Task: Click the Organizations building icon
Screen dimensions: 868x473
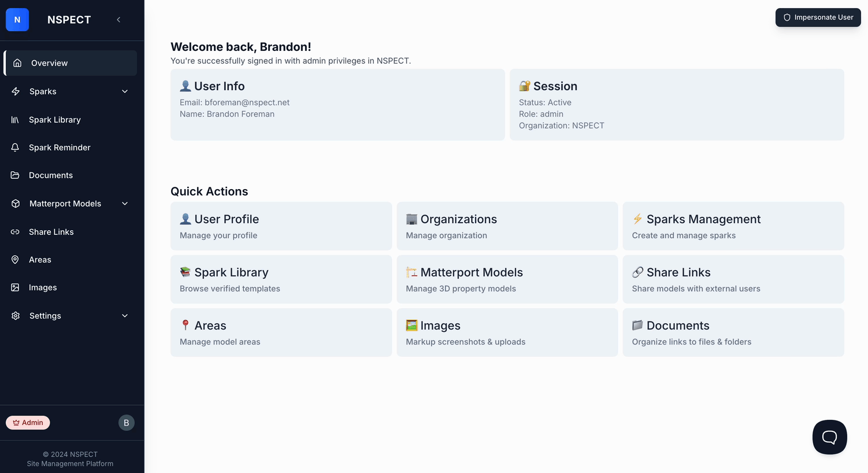Action: 411,219
